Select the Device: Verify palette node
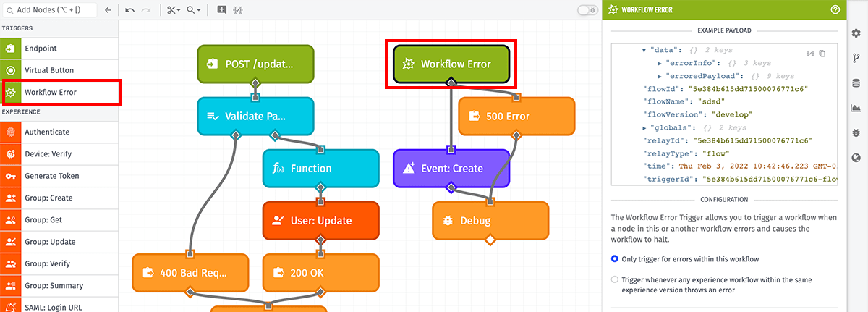This screenshot has width=868, height=312. tap(59, 154)
